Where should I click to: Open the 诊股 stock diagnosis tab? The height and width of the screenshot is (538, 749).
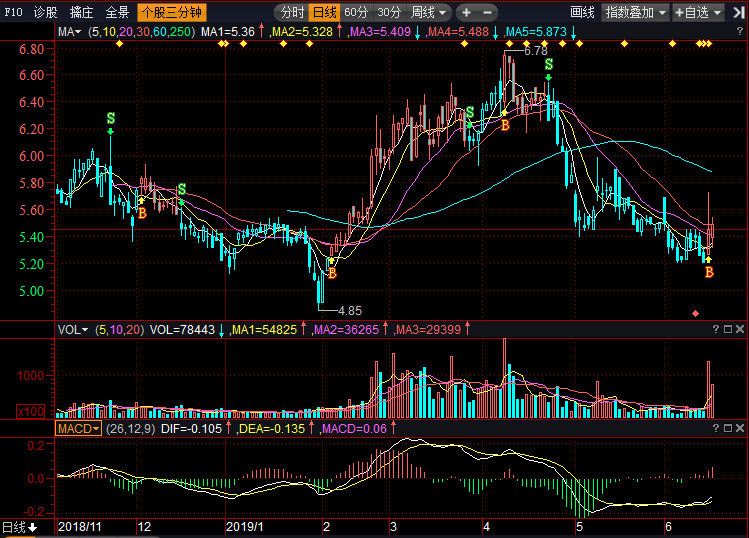(x=45, y=13)
